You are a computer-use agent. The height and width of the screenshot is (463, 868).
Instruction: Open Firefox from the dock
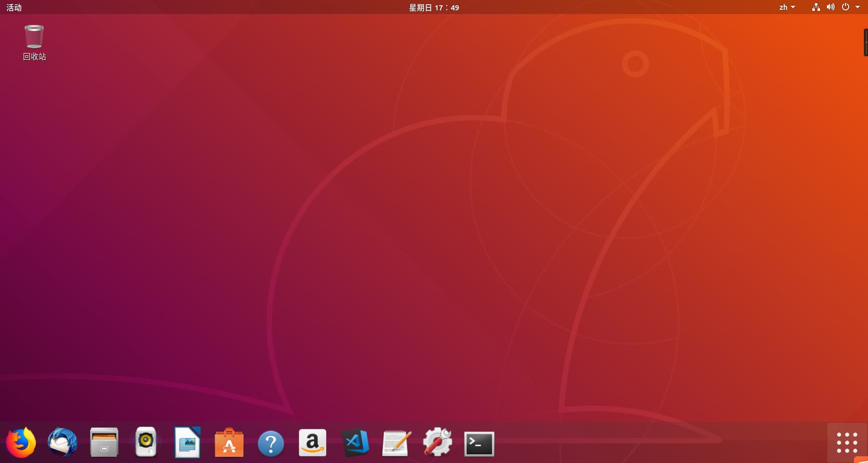21,443
